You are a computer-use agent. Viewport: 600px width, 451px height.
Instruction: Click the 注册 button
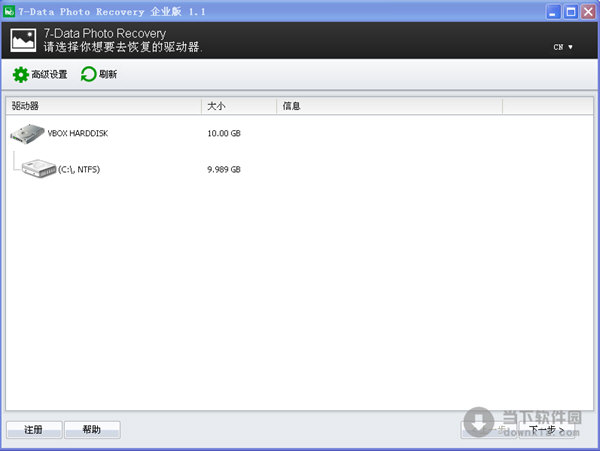point(34,430)
